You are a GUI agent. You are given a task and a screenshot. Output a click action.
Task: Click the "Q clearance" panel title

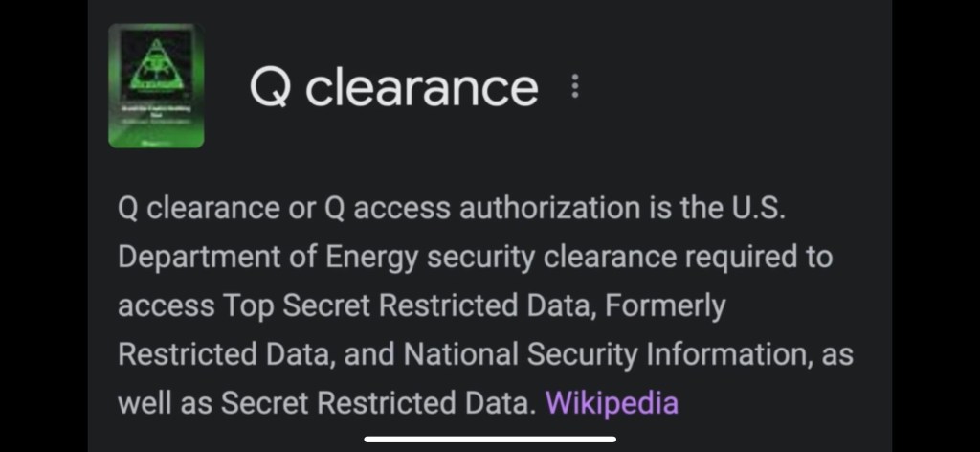click(393, 87)
